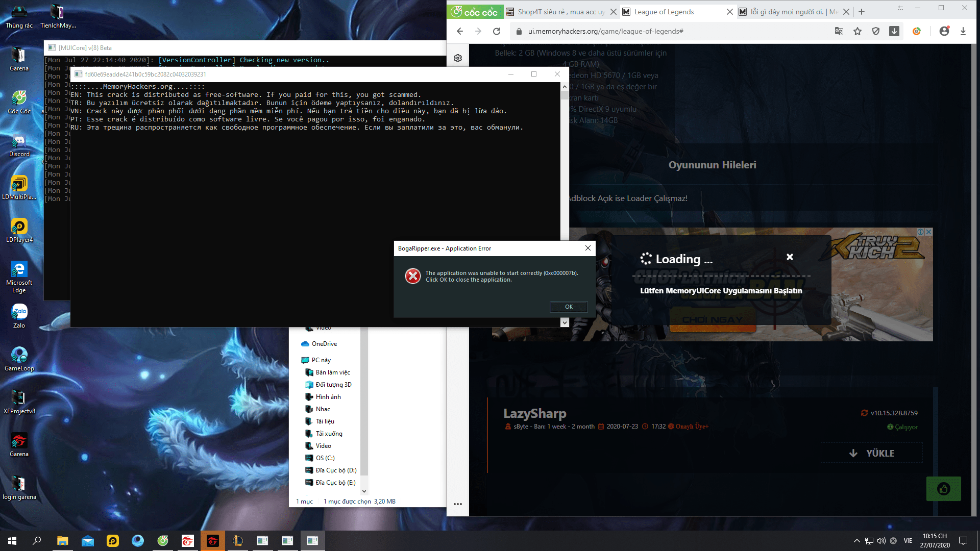This screenshot has height=551, width=980.
Task: Click the address bar URL field
Action: coord(669,31)
